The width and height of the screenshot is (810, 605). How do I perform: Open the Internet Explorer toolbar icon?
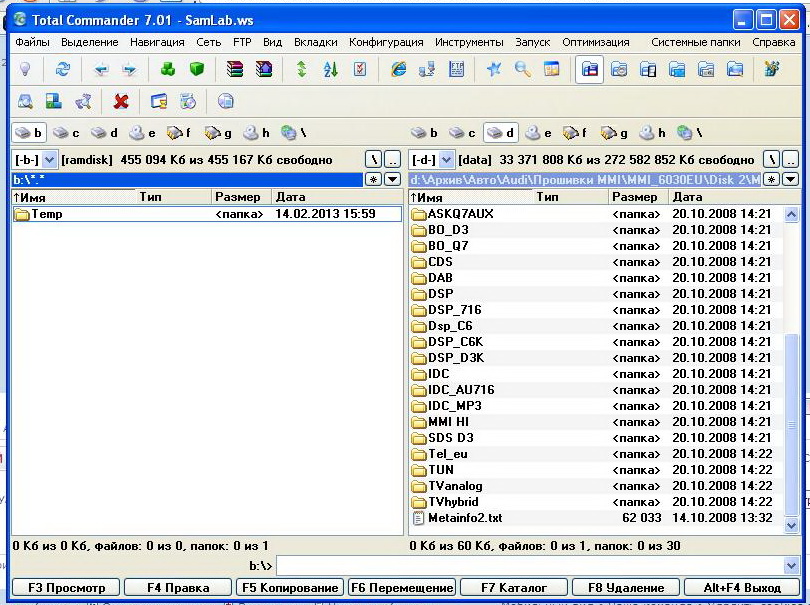(x=398, y=69)
